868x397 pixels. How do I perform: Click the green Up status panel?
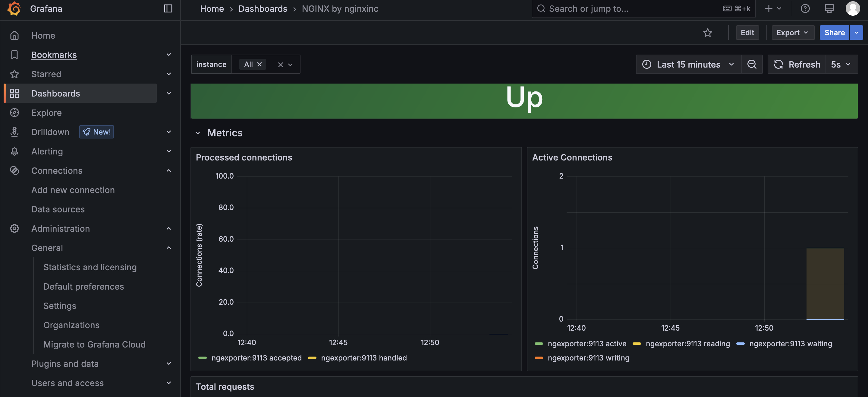tap(524, 101)
